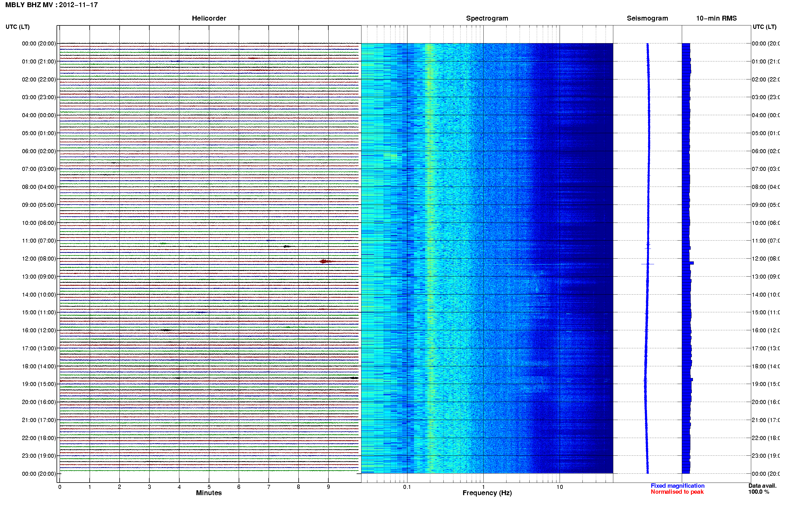Viewport: 812px width, 508px height.
Task: Click left time label 22:00 (18:00)
Action: coord(39,438)
